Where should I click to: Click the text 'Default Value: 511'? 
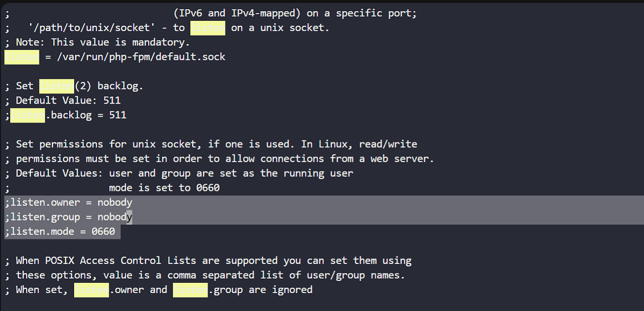[68, 100]
